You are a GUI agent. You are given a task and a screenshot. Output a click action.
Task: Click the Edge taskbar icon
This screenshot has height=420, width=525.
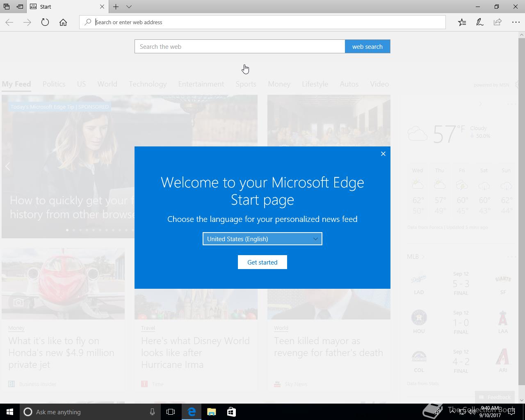(192, 412)
